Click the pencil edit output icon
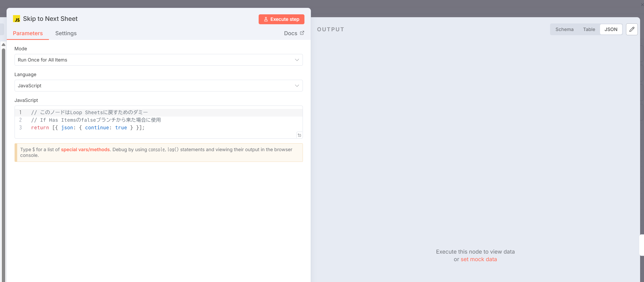The image size is (644, 282). pos(632,29)
